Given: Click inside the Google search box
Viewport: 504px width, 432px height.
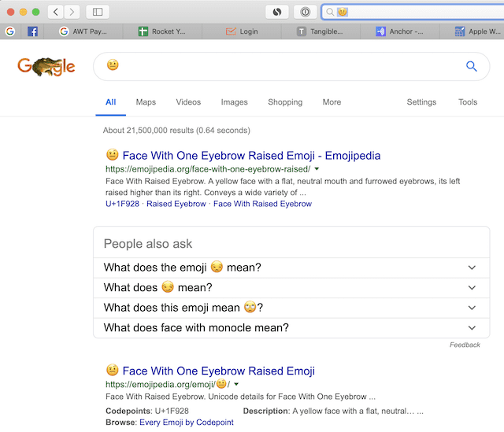Looking at the screenshot, I should coord(283,66).
